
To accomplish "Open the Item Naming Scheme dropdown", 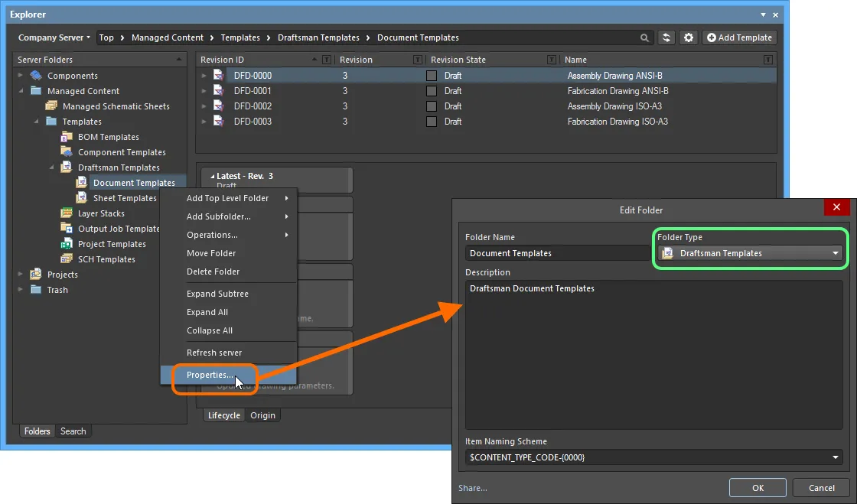I will [835, 457].
